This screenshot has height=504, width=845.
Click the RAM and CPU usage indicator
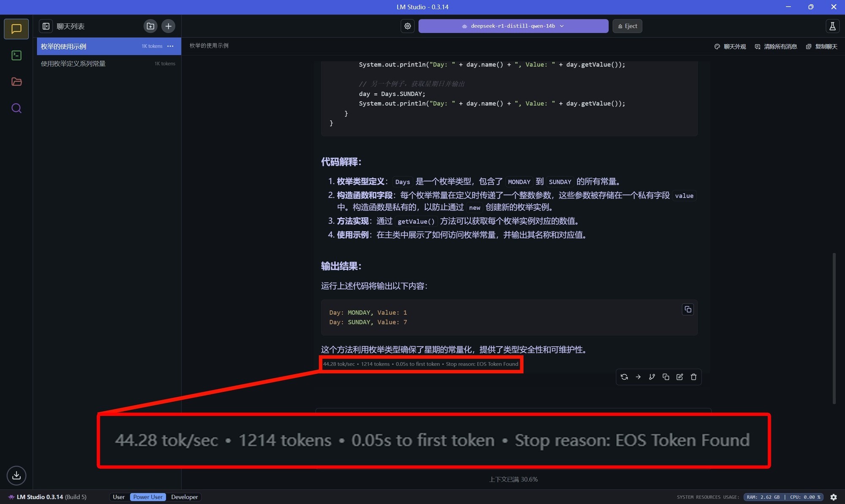pyautogui.click(x=783, y=497)
